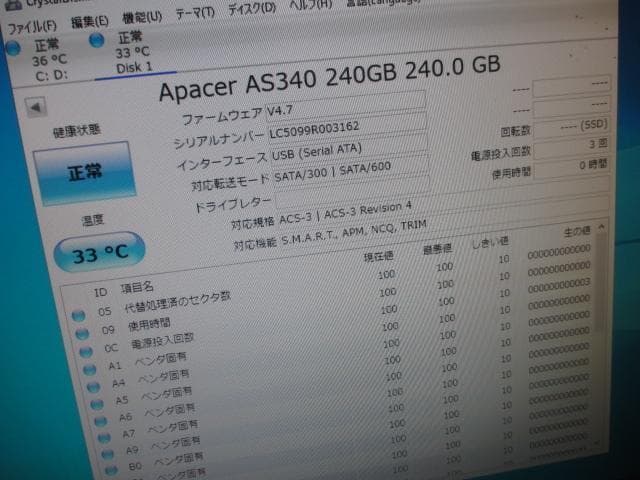Click the status orb of attribute A5
Screen dimensions: 640x480
[97, 404]
